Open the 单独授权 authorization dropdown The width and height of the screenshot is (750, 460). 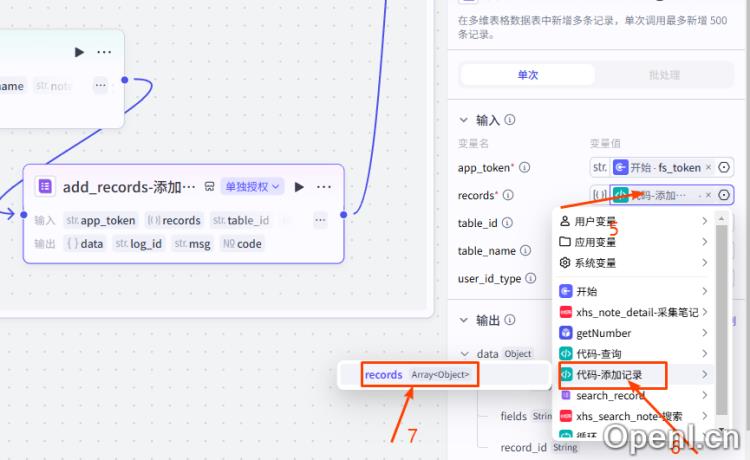coord(252,186)
